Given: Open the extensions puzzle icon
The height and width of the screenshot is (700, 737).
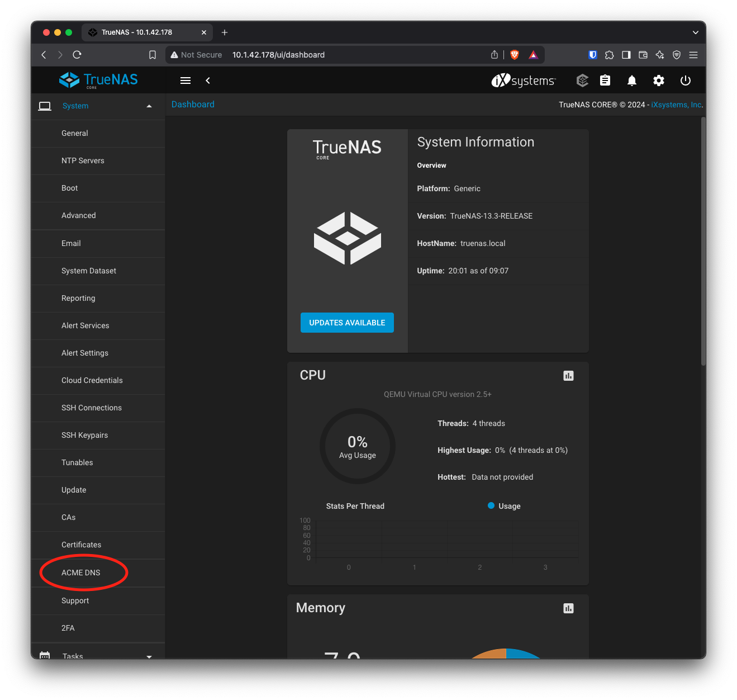Looking at the screenshot, I should tap(610, 55).
